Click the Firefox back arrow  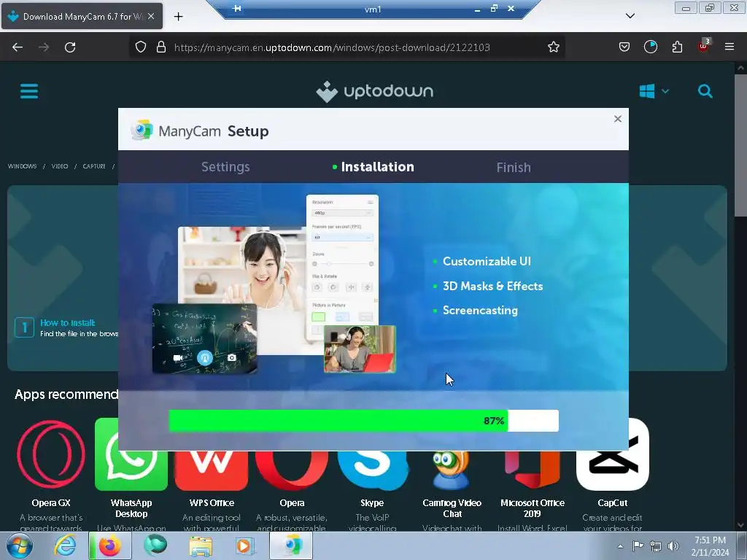[18, 47]
